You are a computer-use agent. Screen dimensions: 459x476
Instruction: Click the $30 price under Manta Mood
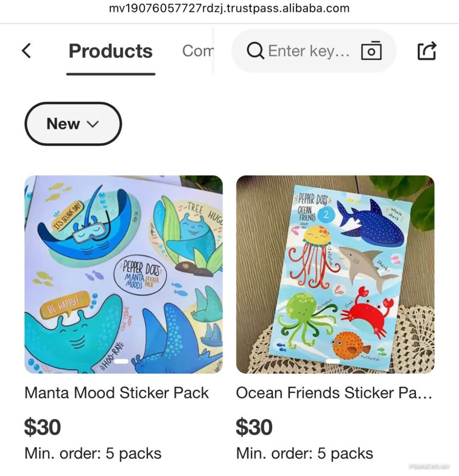tap(43, 427)
